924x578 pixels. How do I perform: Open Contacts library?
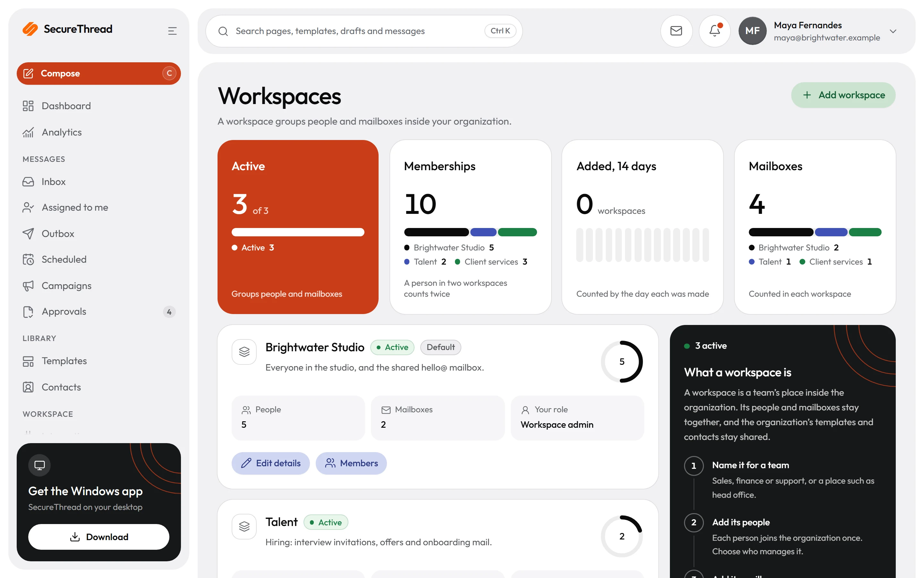tap(98, 387)
